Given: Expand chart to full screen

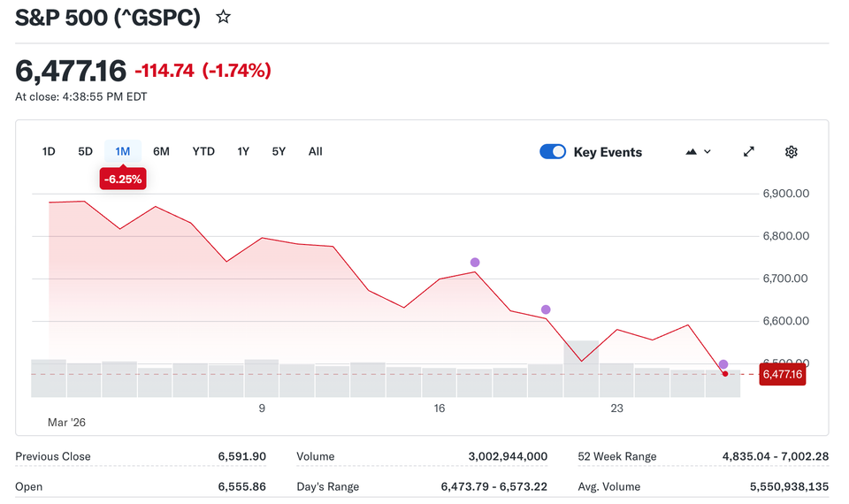Looking at the screenshot, I should (x=749, y=152).
